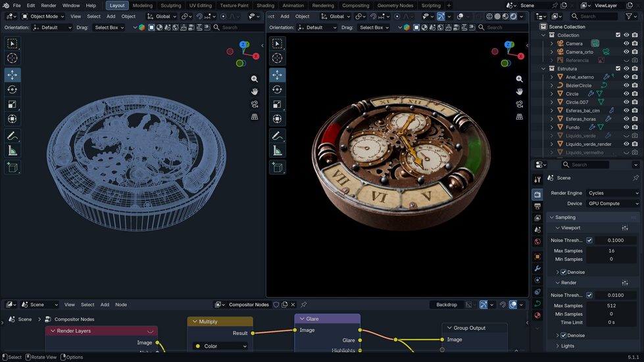
Task: Click the Glare node header
Action: pos(328,319)
